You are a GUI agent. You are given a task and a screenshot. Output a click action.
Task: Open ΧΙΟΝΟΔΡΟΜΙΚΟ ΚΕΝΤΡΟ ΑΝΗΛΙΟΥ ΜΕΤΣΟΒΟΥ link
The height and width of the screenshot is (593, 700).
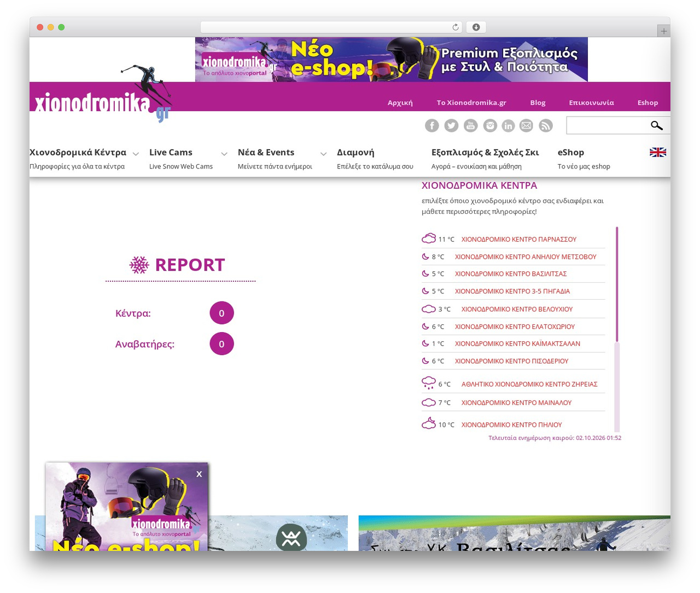pos(526,257)
